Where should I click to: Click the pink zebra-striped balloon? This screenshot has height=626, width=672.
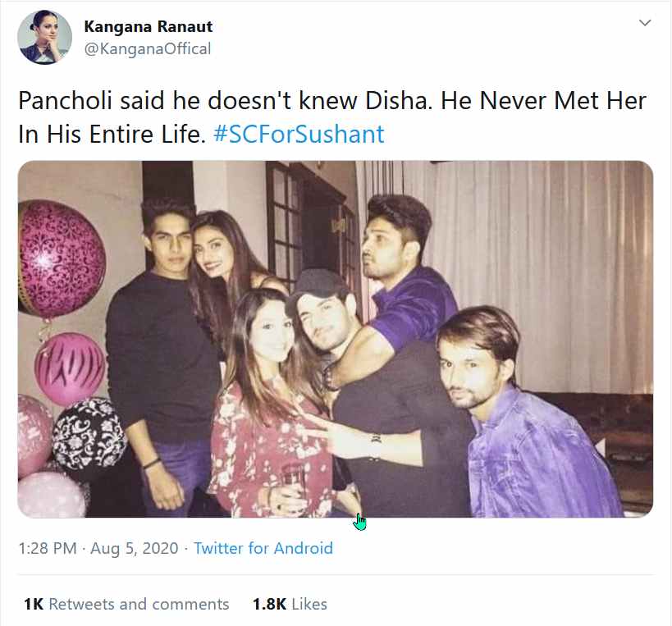click(x=70, y=368)
